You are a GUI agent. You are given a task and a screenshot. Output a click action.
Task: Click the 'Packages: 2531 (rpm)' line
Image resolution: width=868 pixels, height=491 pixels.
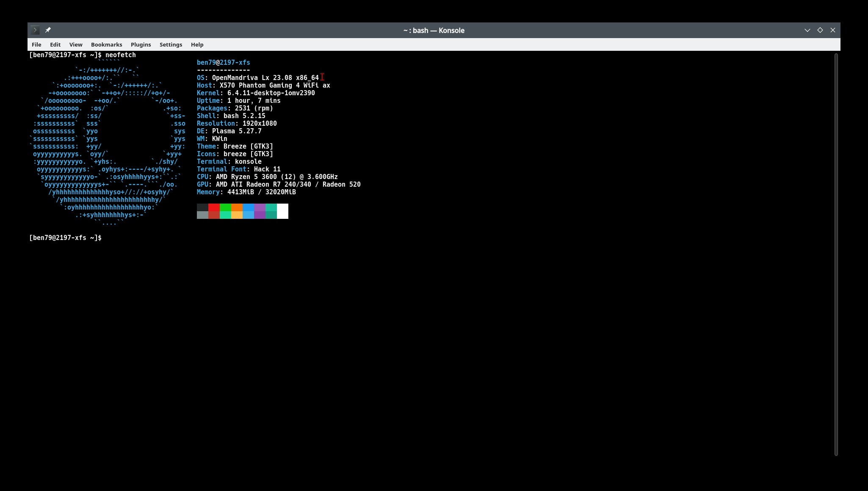click(x=235, y=108)
